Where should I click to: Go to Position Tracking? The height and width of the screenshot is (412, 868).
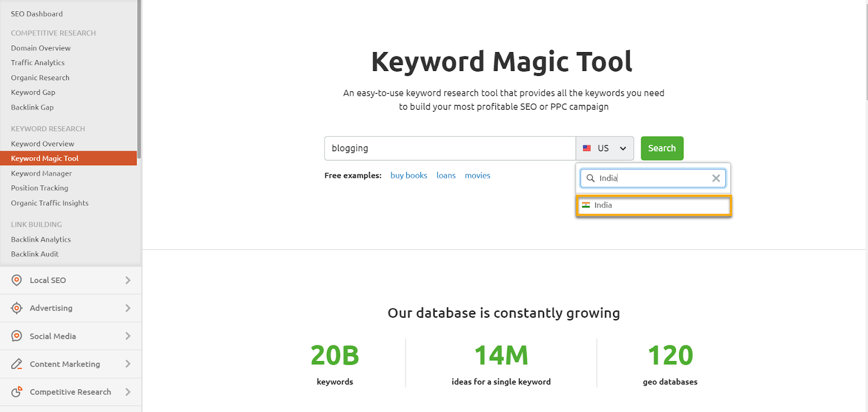click(x=40, y=188)
